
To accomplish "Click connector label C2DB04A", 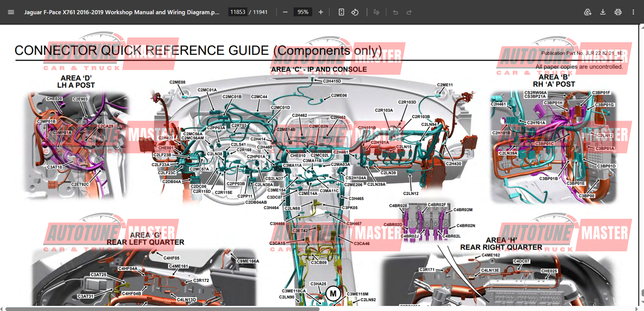I will (x=172, y=181).
